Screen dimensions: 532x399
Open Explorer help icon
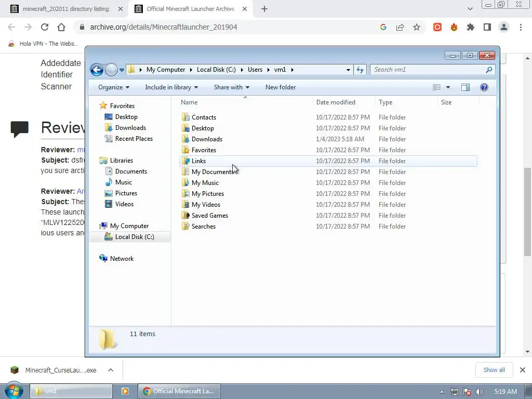click(484, 87)
